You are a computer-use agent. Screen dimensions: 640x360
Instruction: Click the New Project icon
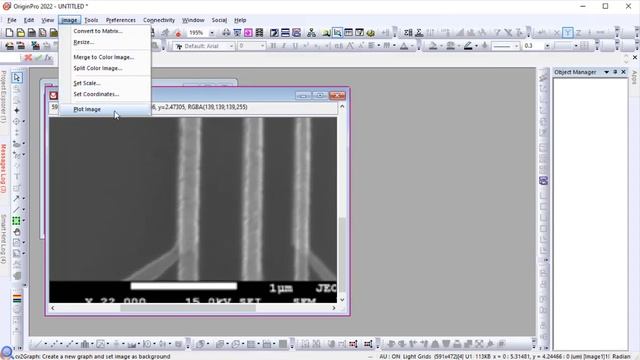click(9, 33)
